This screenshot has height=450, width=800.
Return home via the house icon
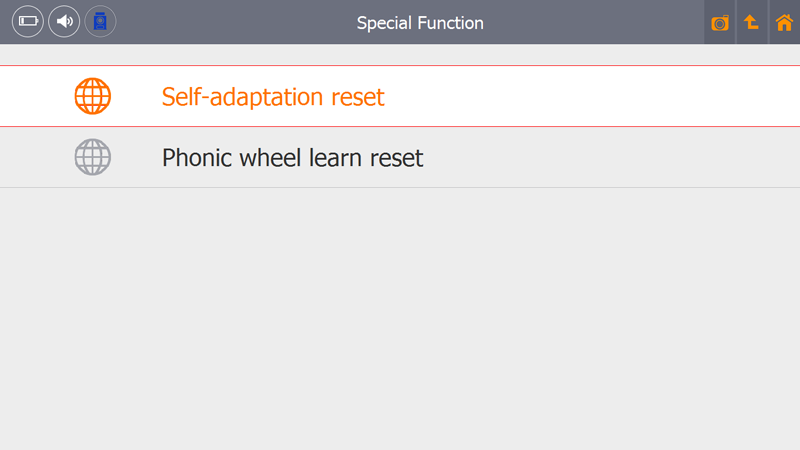pyautogui.click(x=784, y=22)
